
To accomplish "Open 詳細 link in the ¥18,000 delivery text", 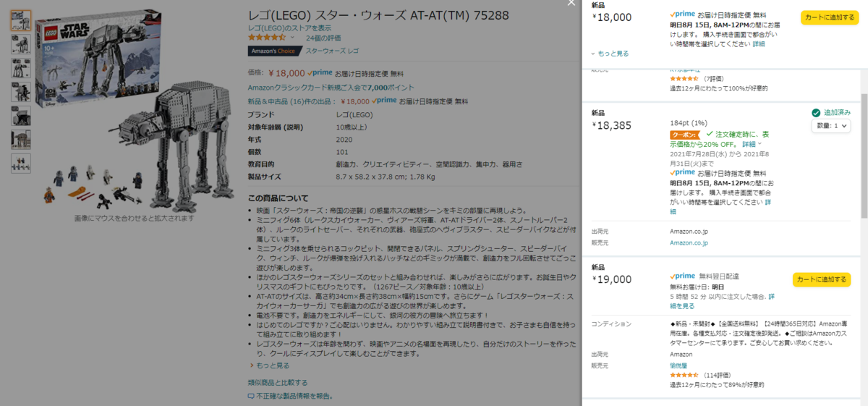I will [x=758, y=44].
